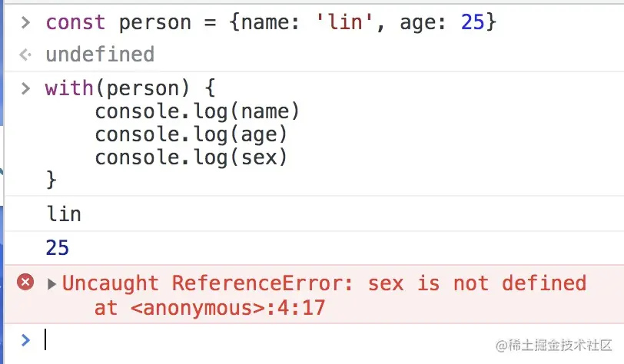Click the input chevron beside with(person)
Viewport: 624px width, 364px height.
pyautogui.click(x=25, y=88)
